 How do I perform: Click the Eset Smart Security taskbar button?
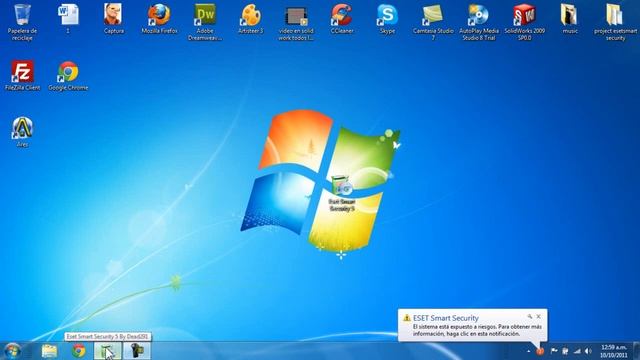pyautogui.click(x=108, y=351)
